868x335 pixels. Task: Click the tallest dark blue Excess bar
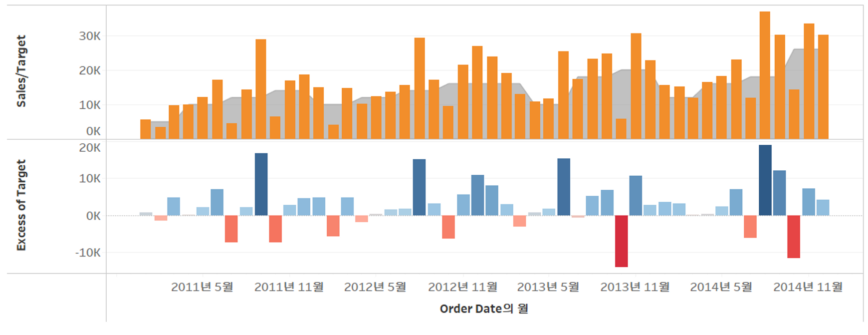click(765, 180)
